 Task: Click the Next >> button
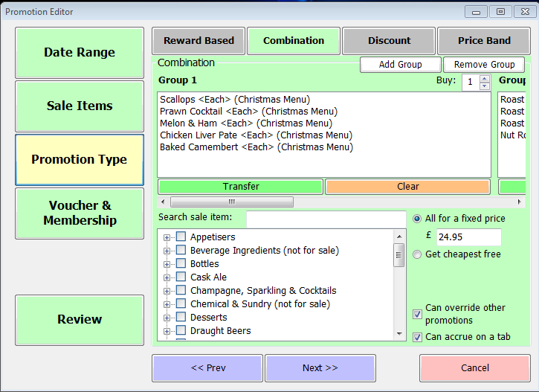click(320, 368)
